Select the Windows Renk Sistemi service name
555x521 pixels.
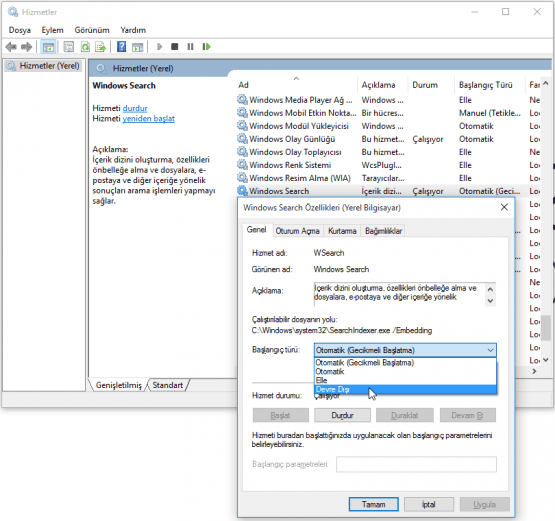click(290, 165)
